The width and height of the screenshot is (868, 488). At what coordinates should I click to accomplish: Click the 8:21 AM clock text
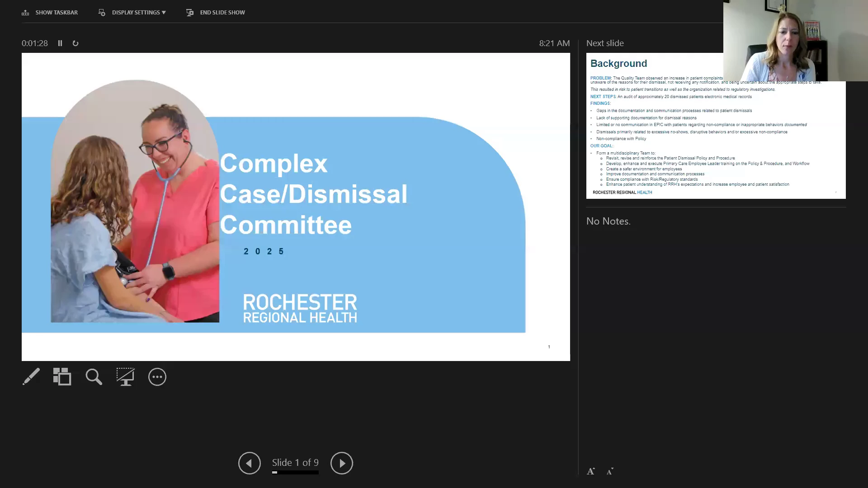[554, 43]
